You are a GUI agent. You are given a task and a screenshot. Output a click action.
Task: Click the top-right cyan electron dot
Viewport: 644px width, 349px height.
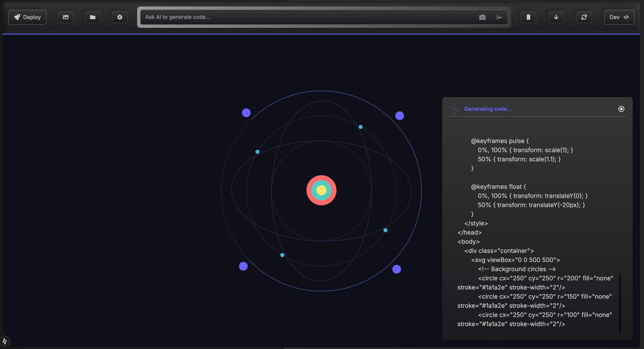[360, 127]
